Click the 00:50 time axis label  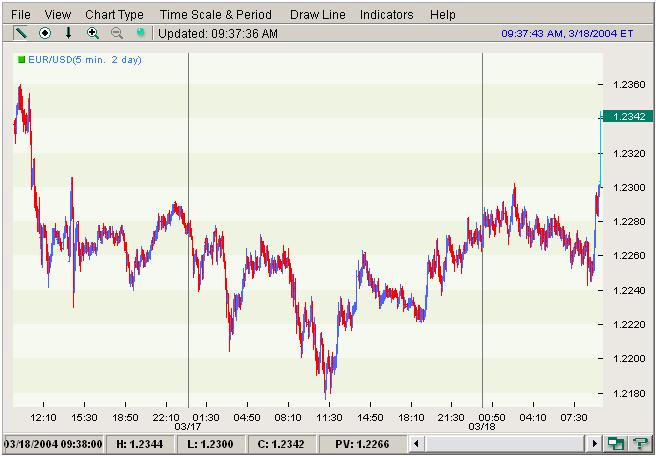[x=492, y=418]
